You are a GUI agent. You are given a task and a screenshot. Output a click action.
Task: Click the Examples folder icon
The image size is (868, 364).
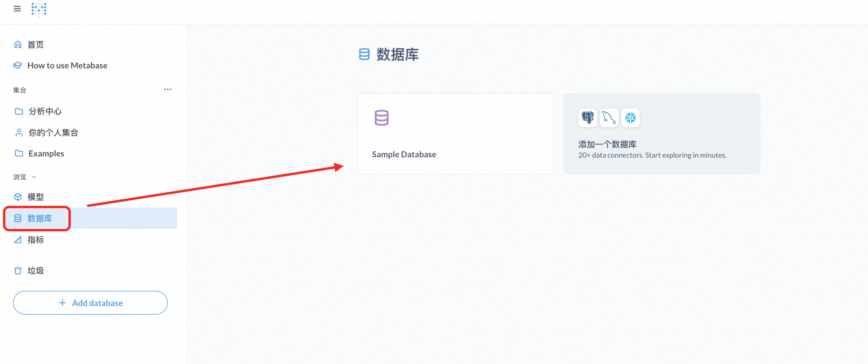(19, 153)
